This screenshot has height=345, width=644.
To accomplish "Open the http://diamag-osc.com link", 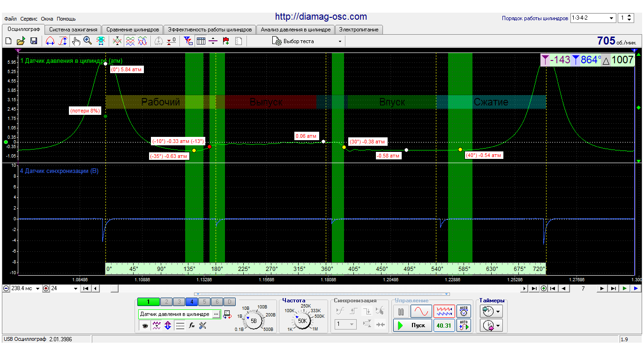I will pos(321,17).
